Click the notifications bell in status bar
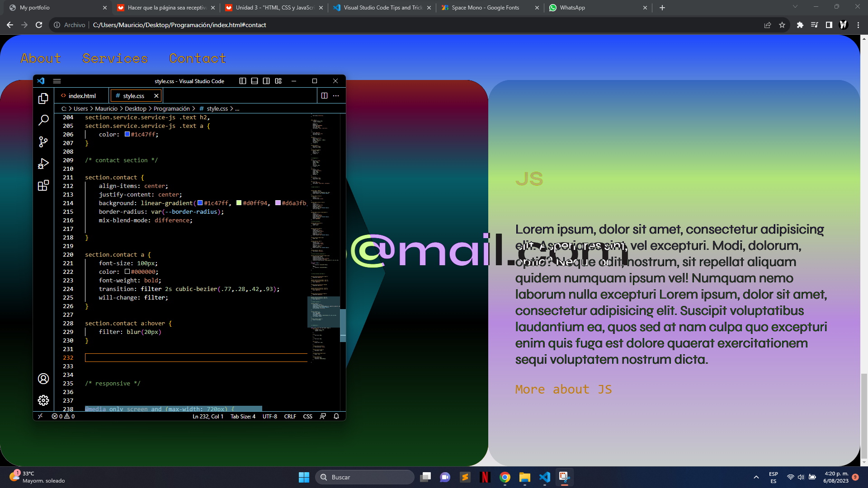The height and width of the screenshot is (488, 868). [336, 416]
